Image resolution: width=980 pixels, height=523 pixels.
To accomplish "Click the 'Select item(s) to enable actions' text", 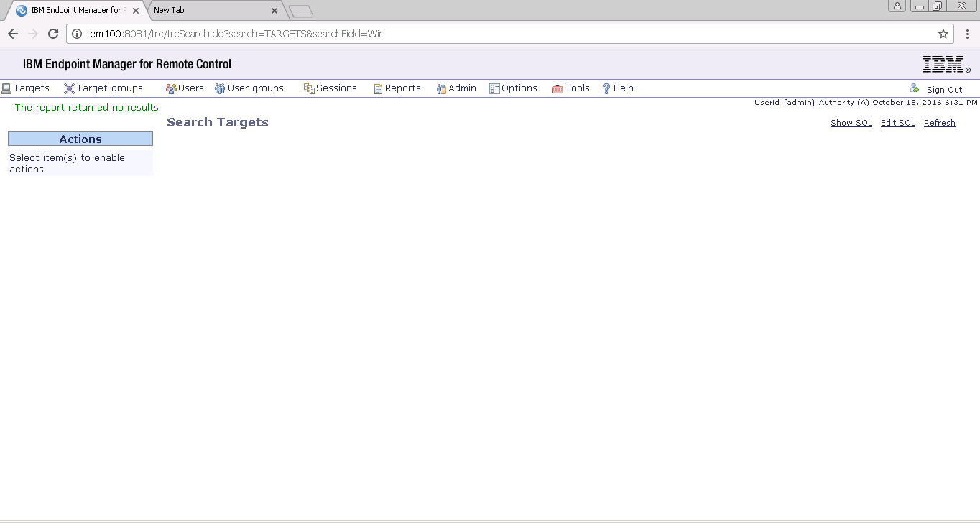I will click(67, 163).
